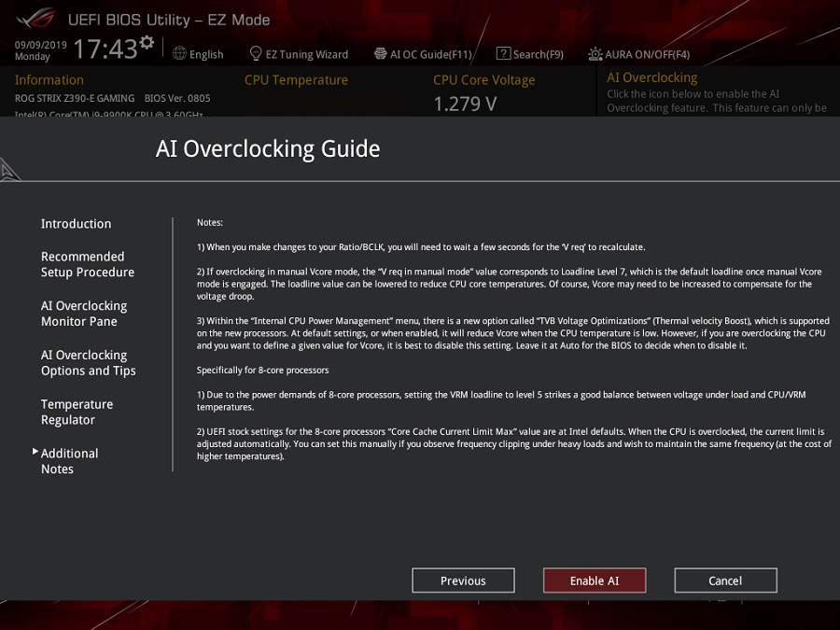
Task: Click the CPU Temperature heading
Action: click(x=296, y=80)
